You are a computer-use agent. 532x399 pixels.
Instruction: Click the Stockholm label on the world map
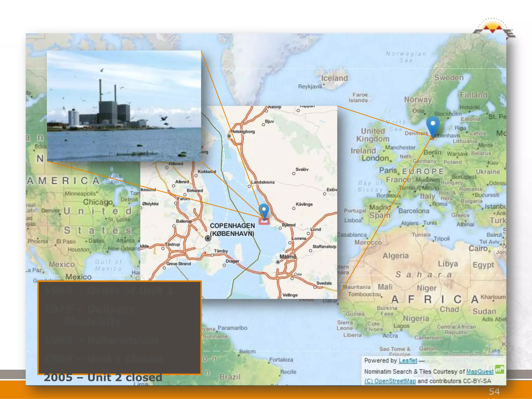point(448,114)
